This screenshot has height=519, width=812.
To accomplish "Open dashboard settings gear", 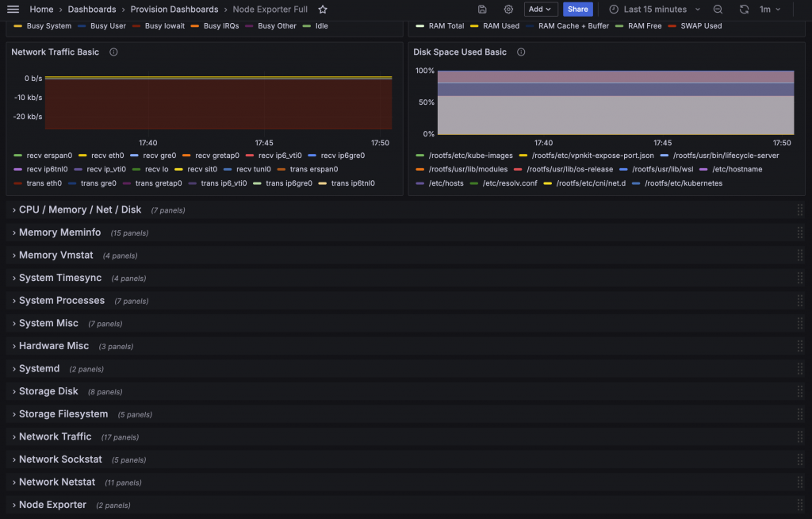I will tap(508, 10).
